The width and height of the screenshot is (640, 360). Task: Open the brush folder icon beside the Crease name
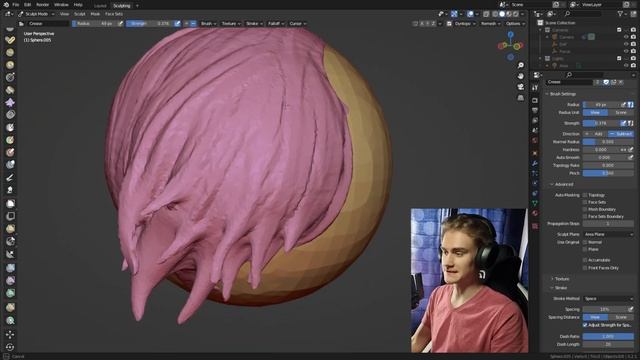(21, 24)
